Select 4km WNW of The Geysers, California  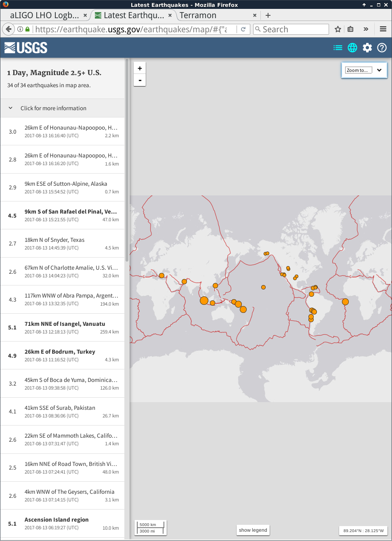point(63,495)
